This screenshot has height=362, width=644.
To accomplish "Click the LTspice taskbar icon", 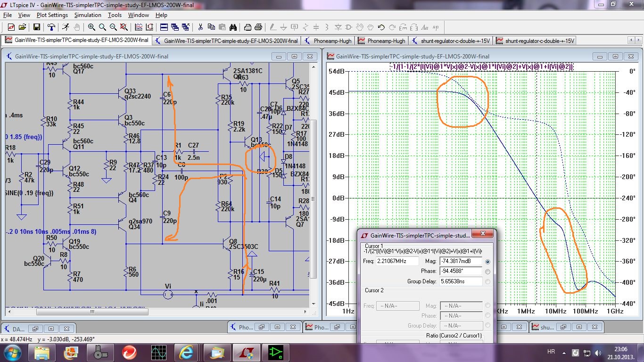I will click(246, 352).
